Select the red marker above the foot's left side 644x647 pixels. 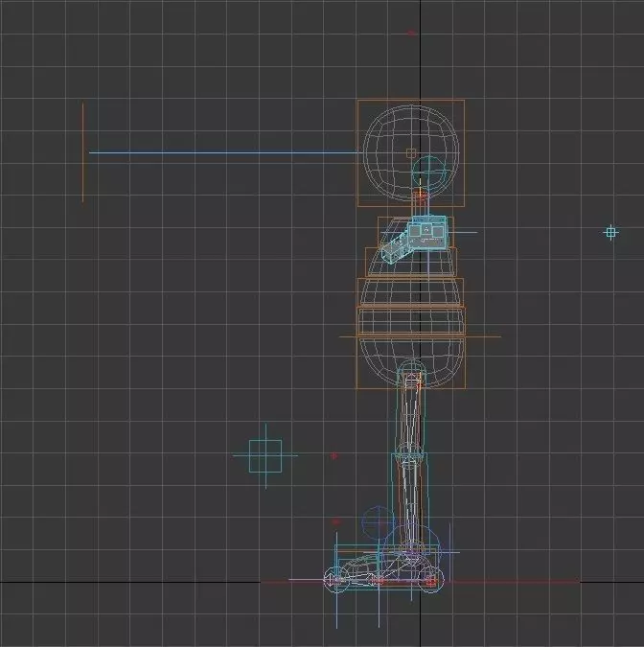click(336, 521)
